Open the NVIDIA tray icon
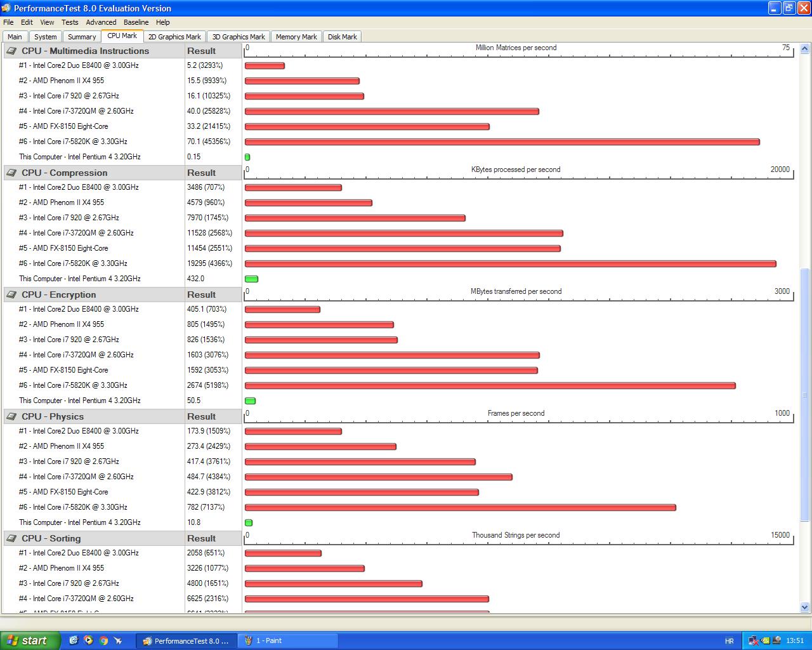The width and height of the screenshot is (812, 650). [765, 640]
